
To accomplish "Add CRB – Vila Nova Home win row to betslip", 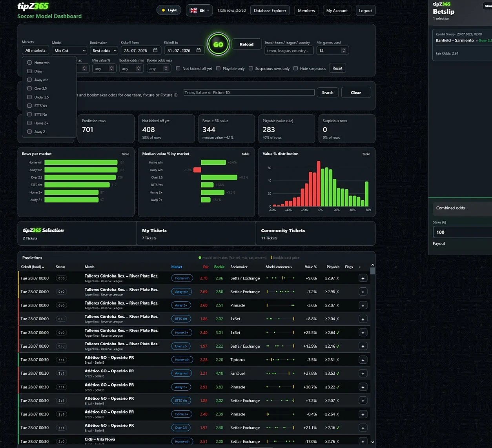I will [x=363, y=441].
